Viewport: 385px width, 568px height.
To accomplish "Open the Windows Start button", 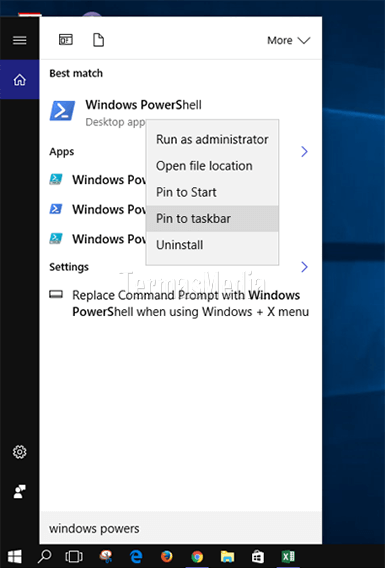I will pyautogui.click(x=14, y=556).
